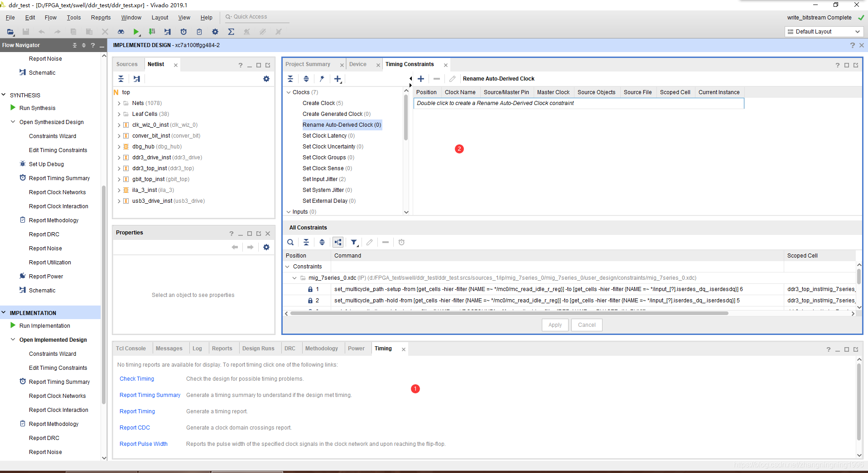Click the Sigma toolbar icon
868x473 pixels.
pyautogui.click(x=231, y=32)
